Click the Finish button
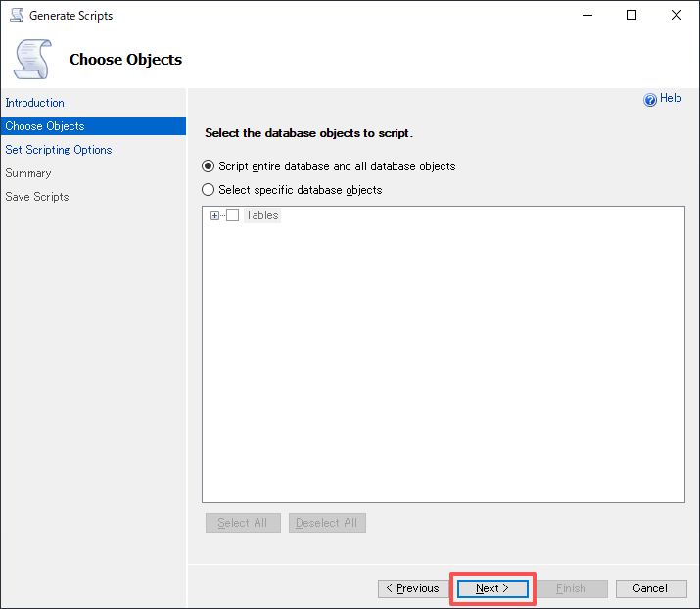 tap(571, 588)
